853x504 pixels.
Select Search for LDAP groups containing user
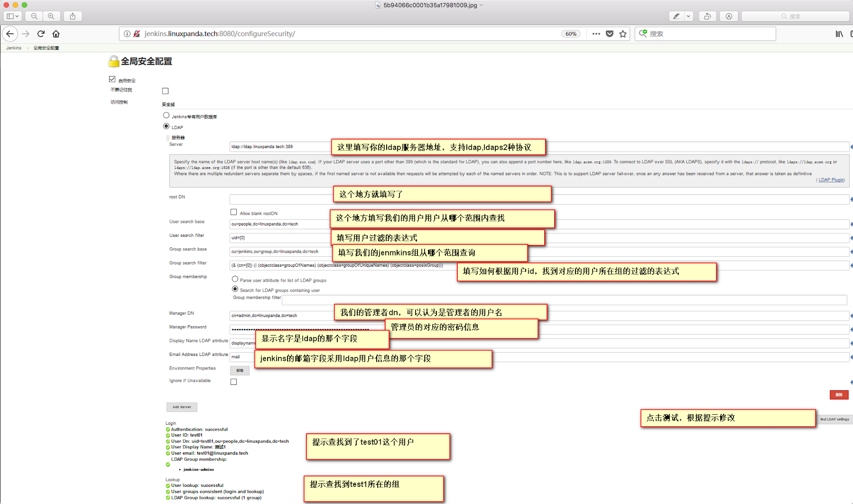coord(235,289)
